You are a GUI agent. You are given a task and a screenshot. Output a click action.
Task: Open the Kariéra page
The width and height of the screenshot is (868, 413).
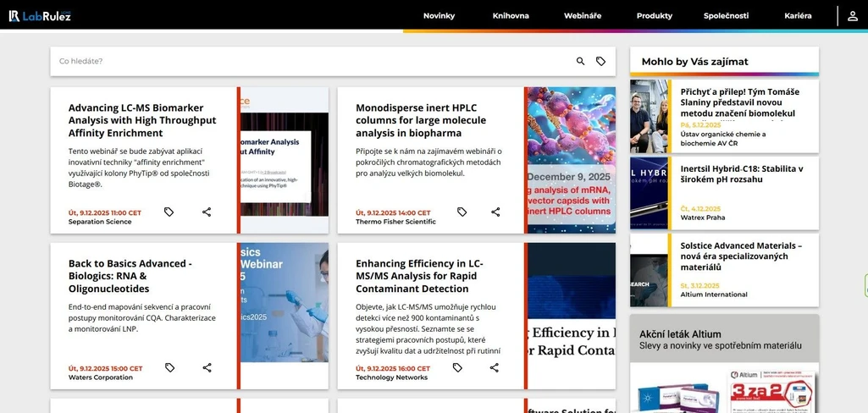click(798, 15)
